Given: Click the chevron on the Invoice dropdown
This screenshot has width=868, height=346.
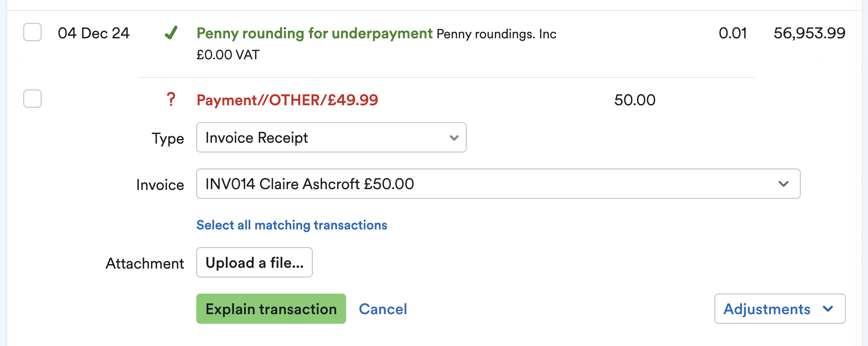Looking at the screenshot, I should (x=784, y=184).
